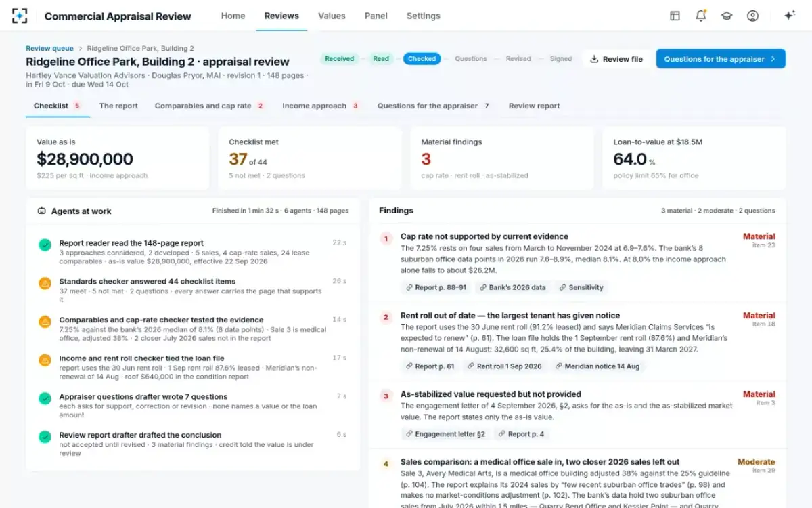
Task: Open Meridian notice 14 Aug reference
Action: (597, 366)
